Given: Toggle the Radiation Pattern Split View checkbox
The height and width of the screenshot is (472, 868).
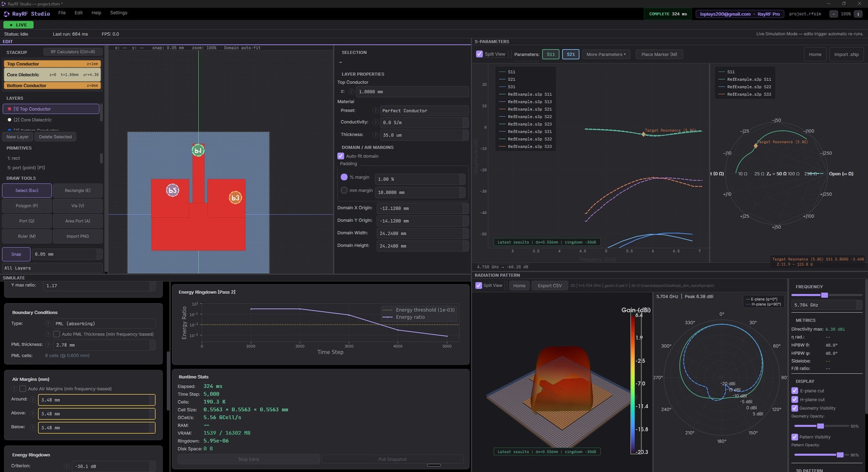Looking at the screenshot, I should [x=479, y=285].
